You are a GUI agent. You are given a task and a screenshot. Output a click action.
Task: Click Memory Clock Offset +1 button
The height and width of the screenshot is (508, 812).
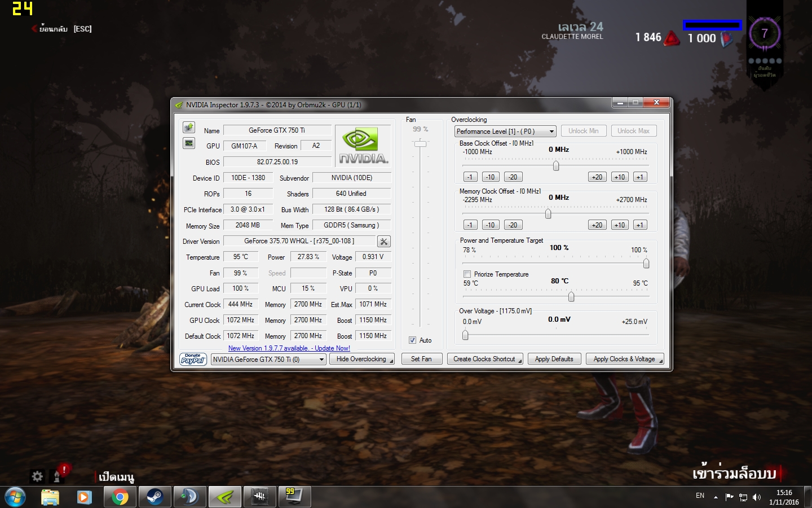click(640, 225)
